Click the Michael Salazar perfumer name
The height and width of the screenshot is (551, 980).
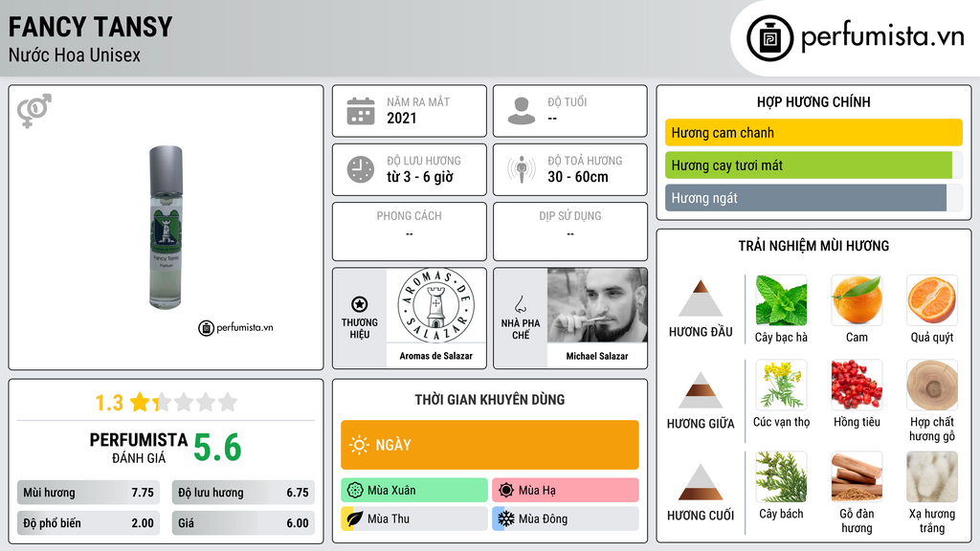[x=597, y=356]
